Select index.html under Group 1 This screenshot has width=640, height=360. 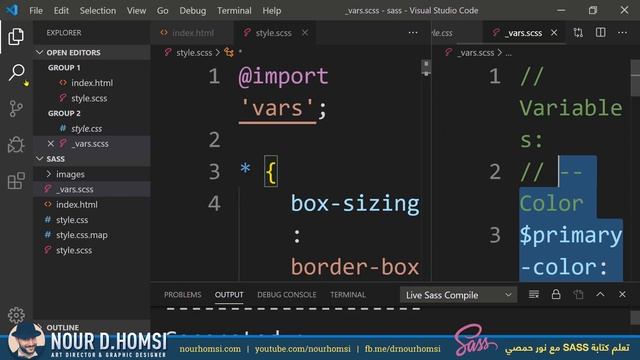point(92,83)
